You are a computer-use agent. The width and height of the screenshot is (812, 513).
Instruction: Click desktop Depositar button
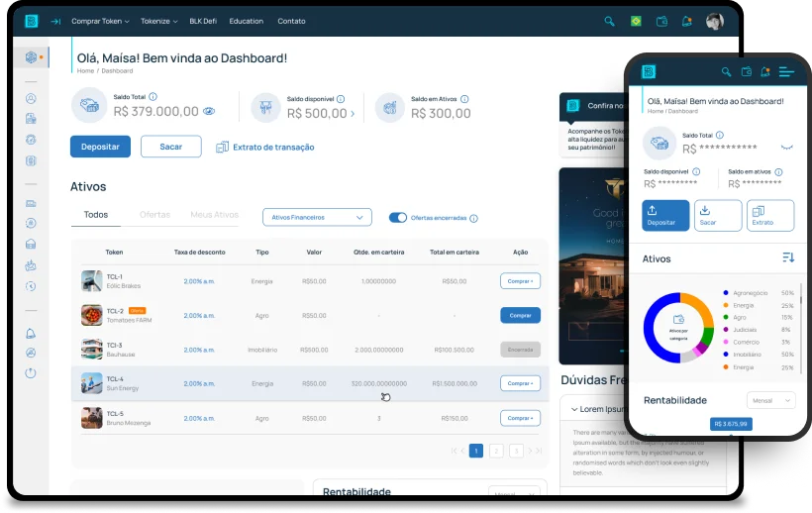click(x=100, y=147)
